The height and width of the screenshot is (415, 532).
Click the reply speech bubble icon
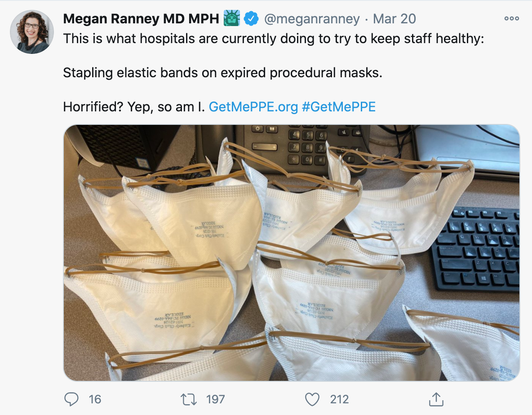pyautogui.click(x=71, y=399)
